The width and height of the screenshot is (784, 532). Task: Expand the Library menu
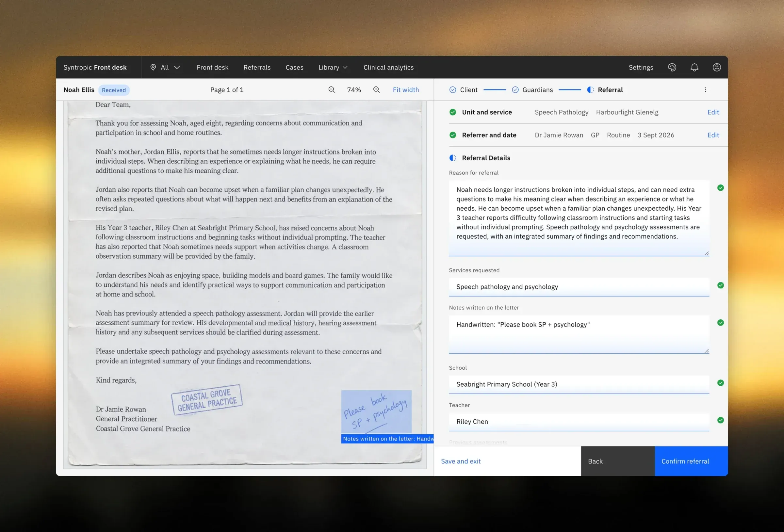333,68
